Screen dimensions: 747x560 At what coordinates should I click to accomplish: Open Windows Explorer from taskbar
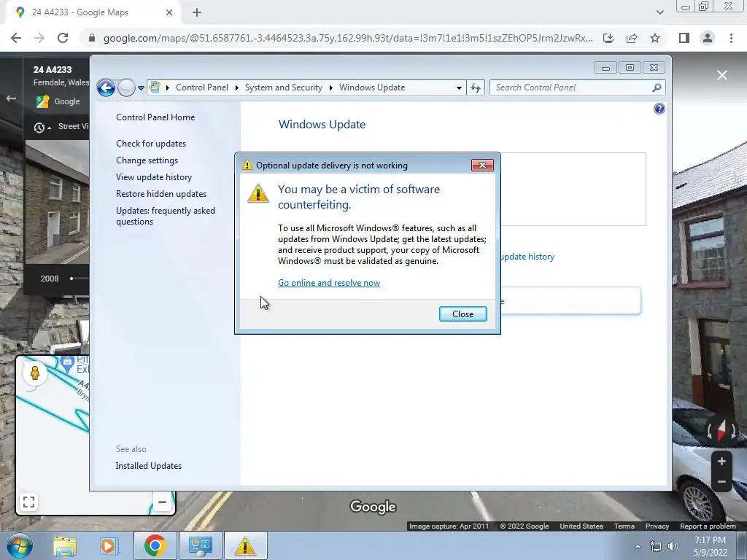64,545
